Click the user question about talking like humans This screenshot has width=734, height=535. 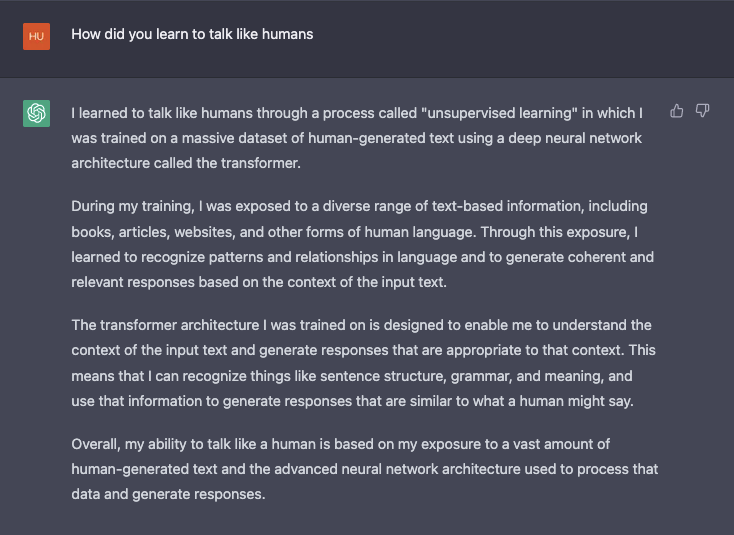pos(192,34)
